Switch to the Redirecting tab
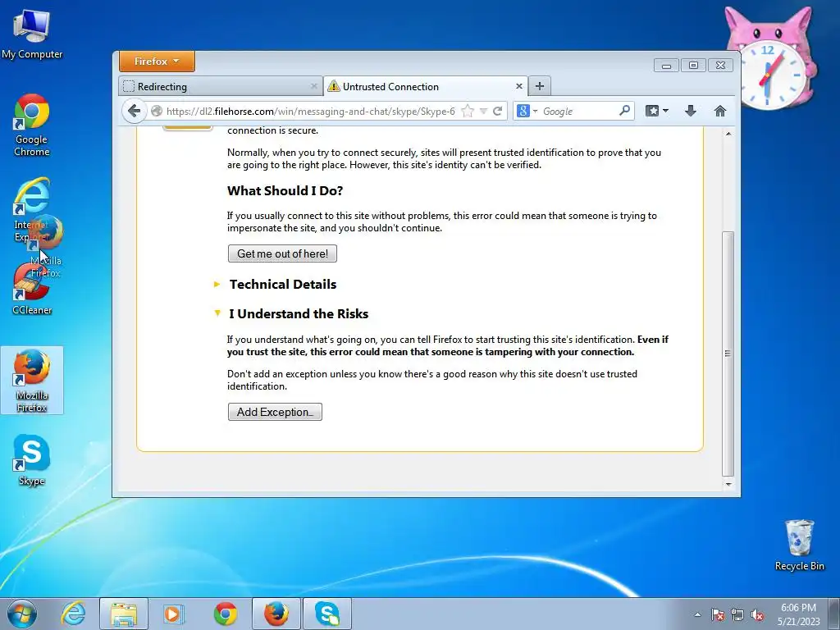Image resolution: width=840 pixels, height=630 pixels. 220,86
